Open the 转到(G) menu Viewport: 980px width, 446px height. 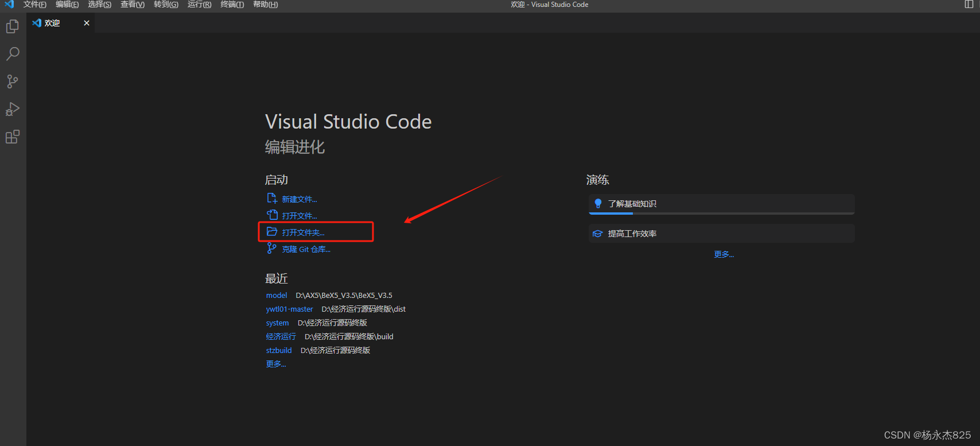[x=166, y=4]
